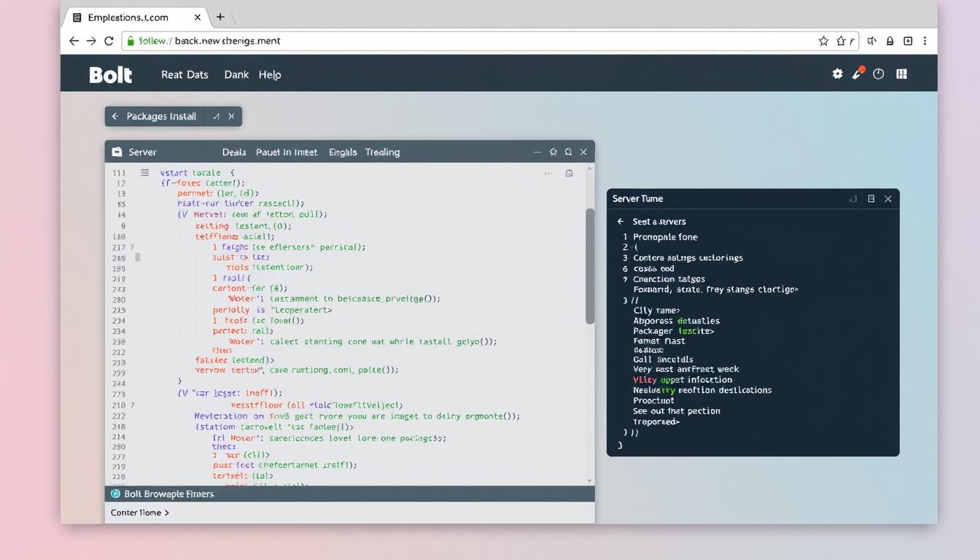
Task: Switch to the Deals tab in Server panel
Action: 234,152
